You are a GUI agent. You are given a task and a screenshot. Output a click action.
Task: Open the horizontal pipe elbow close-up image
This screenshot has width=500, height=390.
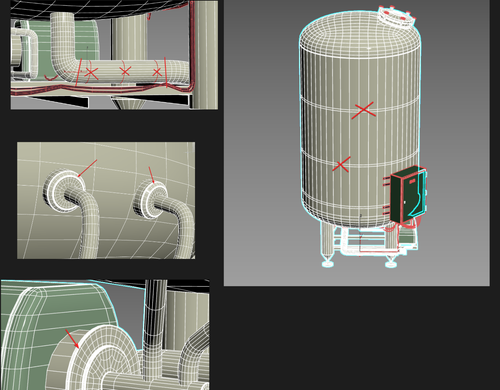tap(114, 55)
